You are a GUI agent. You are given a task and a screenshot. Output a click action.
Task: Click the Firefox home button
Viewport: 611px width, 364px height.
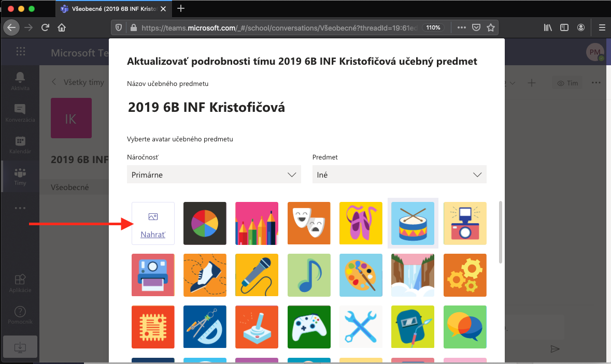tap(62, 27)
